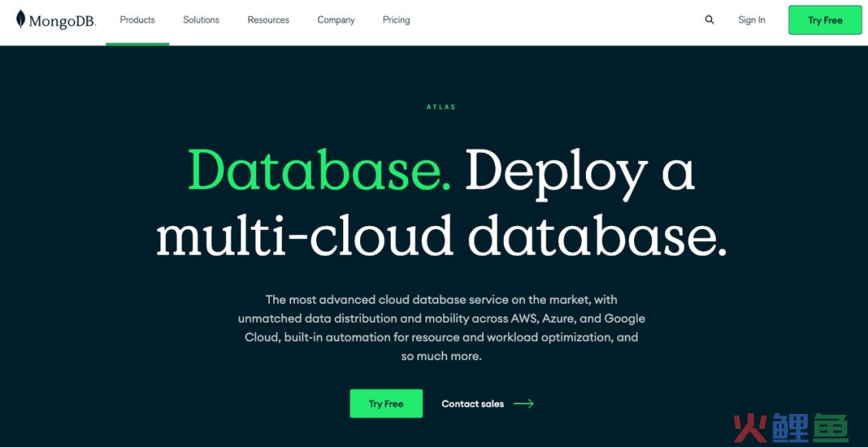Image resolution: width=868 pixels, height=447 pixels.
Task: Open the Resources menu
Action: 268,20
